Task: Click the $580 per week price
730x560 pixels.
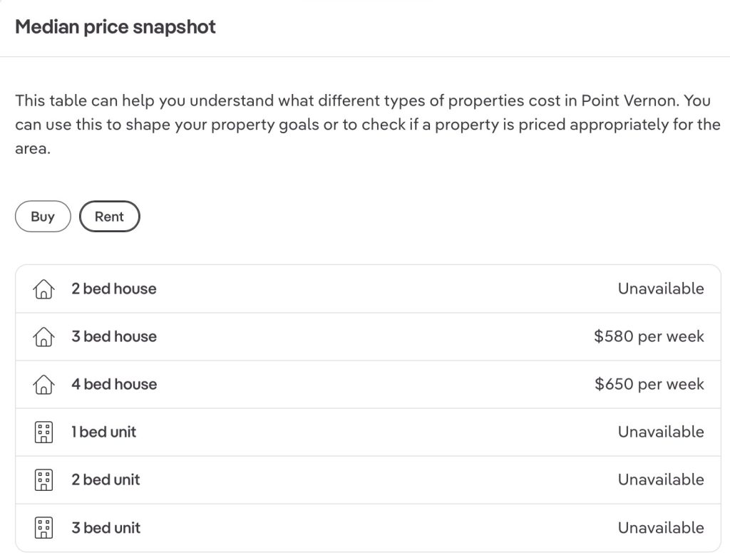Action: [649, 336]
